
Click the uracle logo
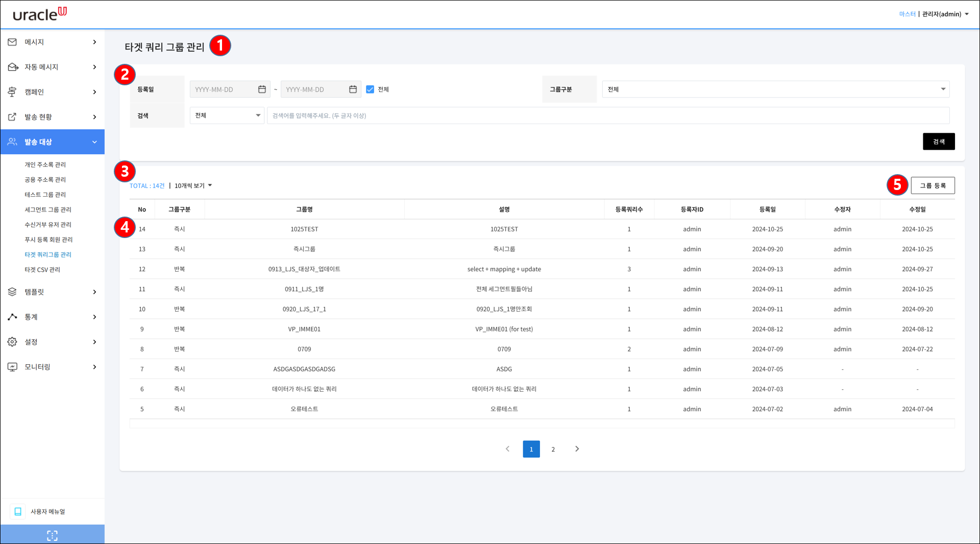tap(40, 14)
